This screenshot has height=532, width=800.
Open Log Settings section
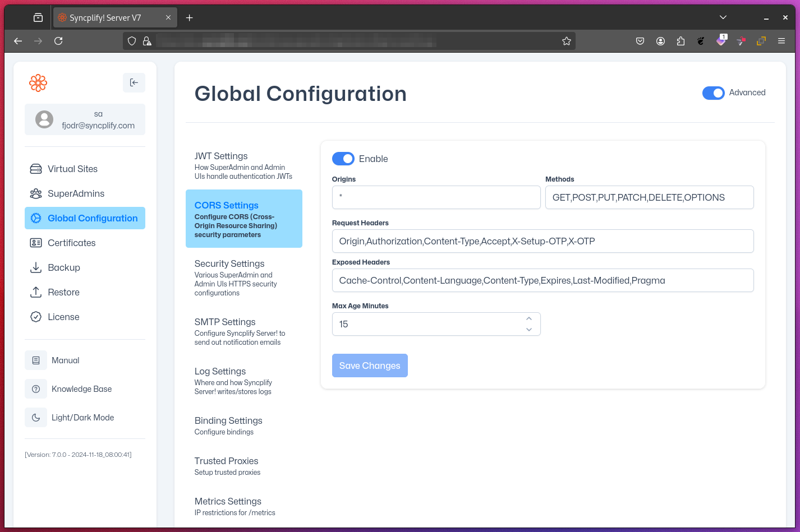tap(244, 380)
